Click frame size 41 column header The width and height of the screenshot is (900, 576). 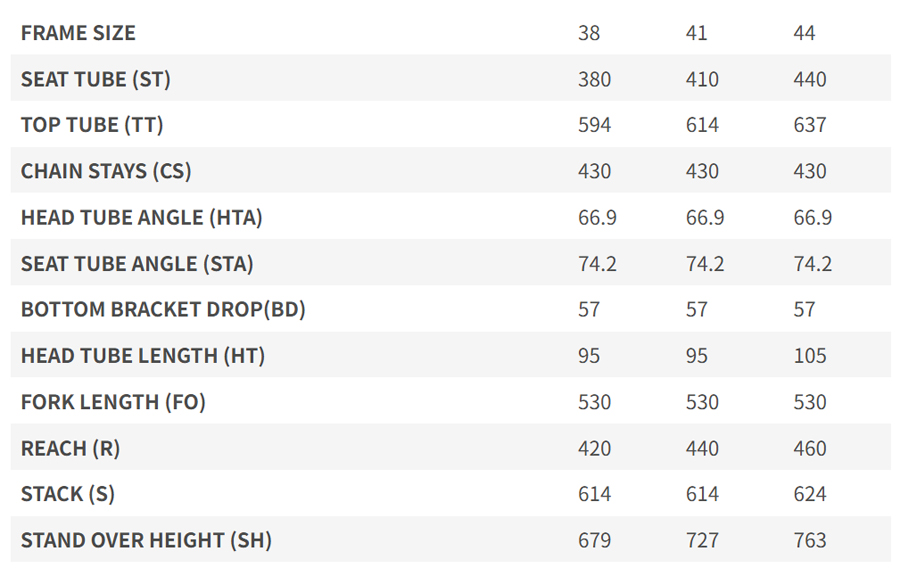pyautogui.click(x=697, y=33)
